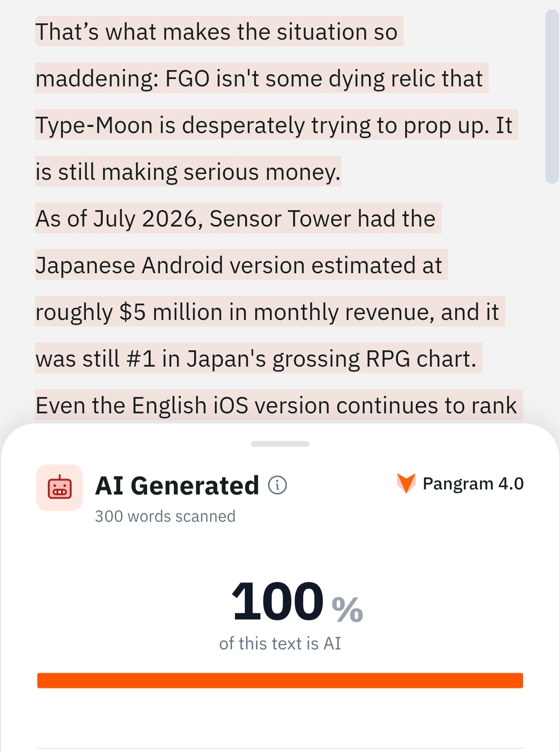Tap highlighted line starting 'As of July 2026'
The height and width of the screenshot is (752, 560).
(238, 218)
